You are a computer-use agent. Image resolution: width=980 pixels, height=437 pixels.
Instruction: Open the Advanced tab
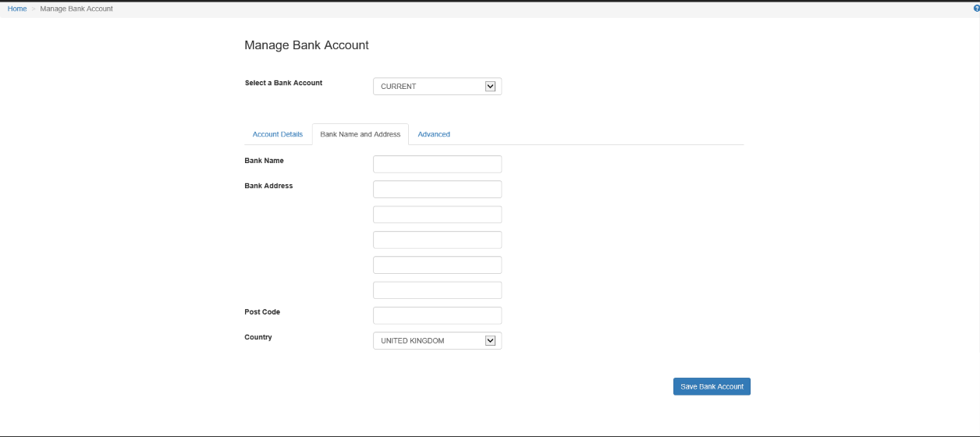[434, 134]
